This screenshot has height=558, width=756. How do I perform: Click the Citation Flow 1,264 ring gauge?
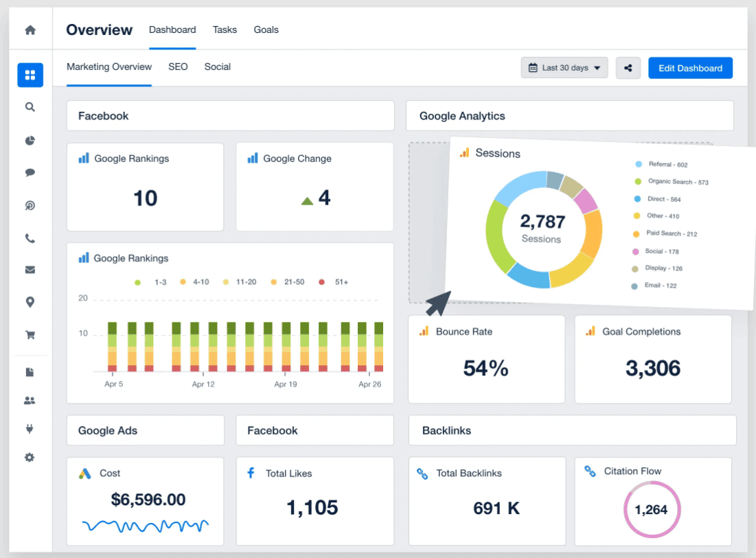coord(652,509)
